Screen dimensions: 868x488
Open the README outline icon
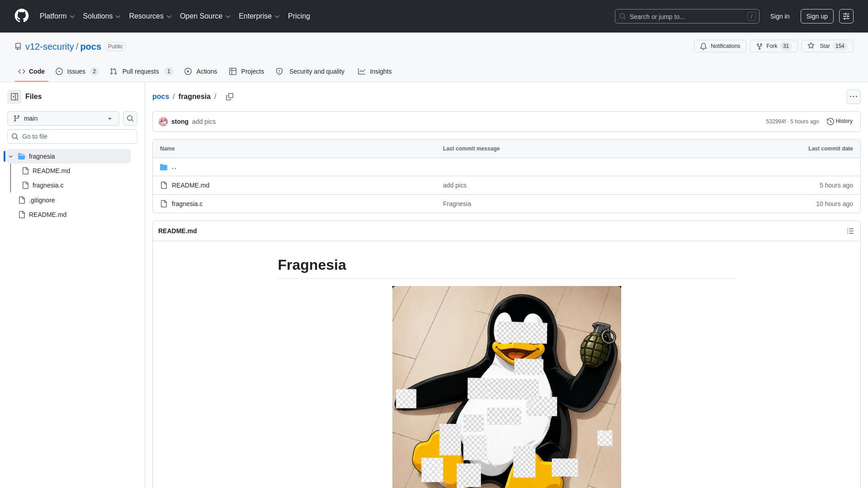point(850,231)
